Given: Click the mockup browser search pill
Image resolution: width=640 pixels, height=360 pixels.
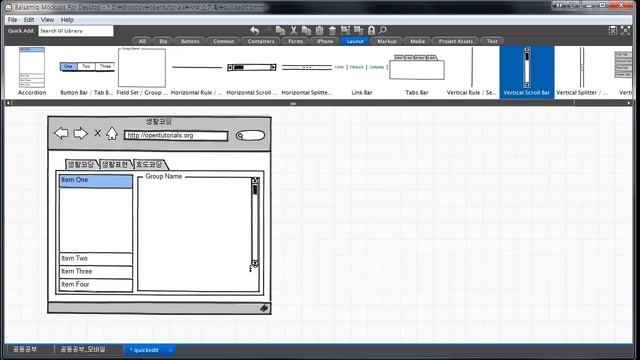Looking at the screenshot, I should pyautogui.click(x=250, y=136).
